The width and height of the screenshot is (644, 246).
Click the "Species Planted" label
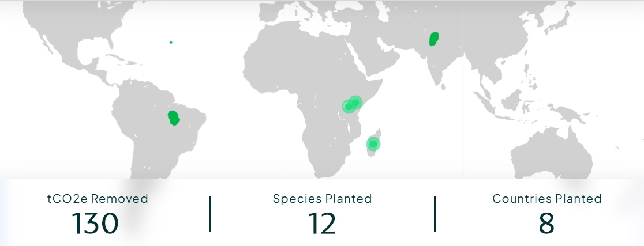tap(322, 199)
